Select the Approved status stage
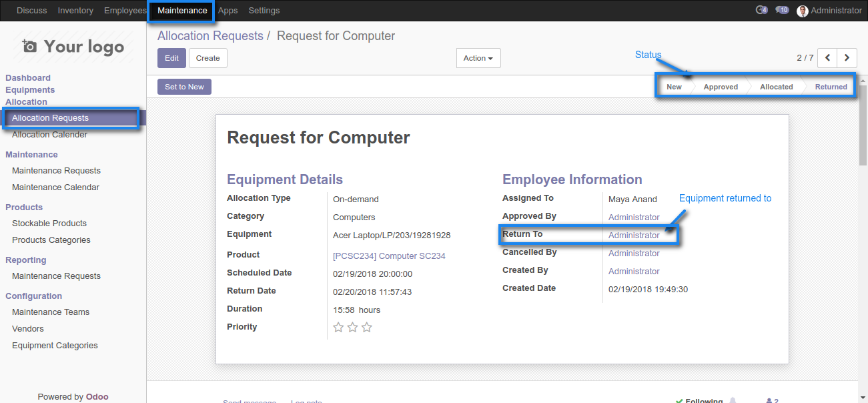 (721, 87)
